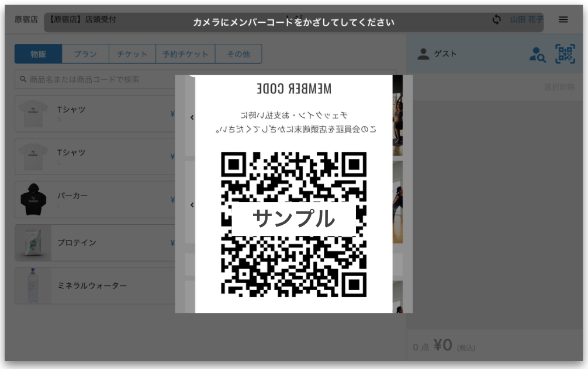Image resolution: width=588 pixels, height=369 pixels.
Task: Click the 山田 花子 staff name
Action: (x=526, y=20)
